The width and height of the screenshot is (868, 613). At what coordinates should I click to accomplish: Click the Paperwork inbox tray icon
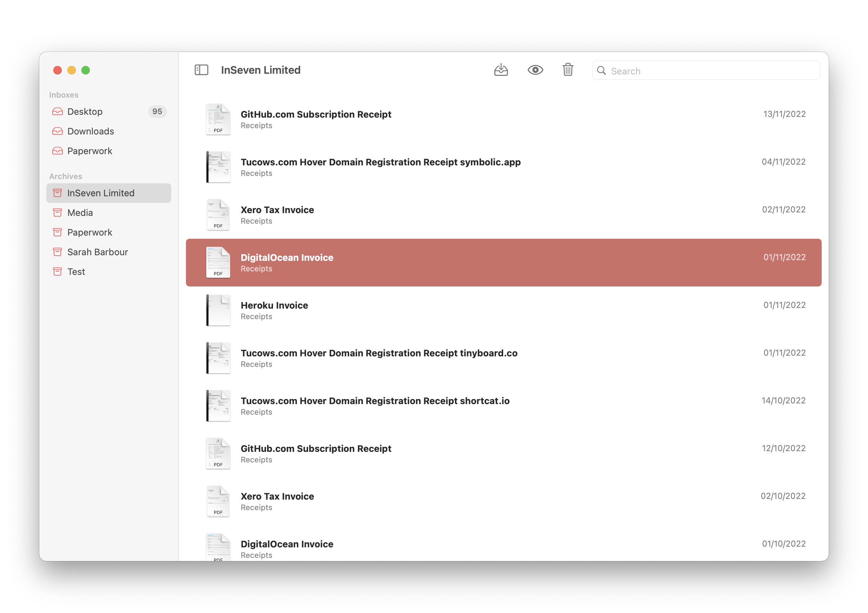pyautogui.click(x=58, y=151)
